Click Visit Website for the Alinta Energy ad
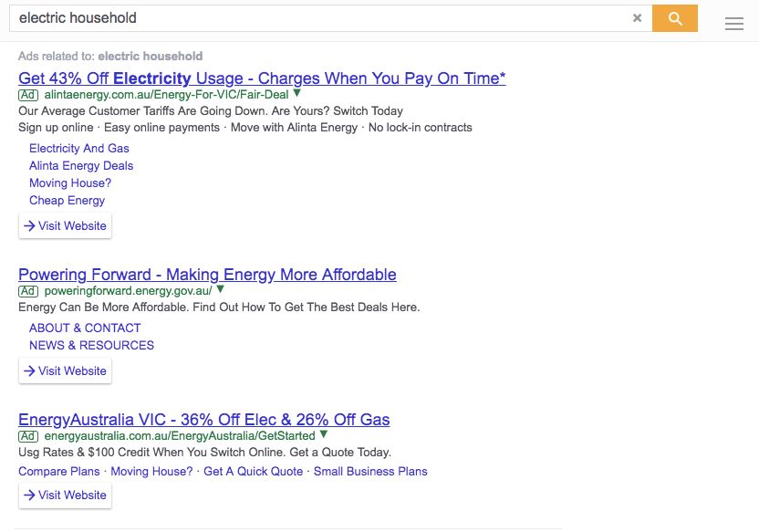759x532 pixels. pyautogui.click(x=66, y=225)
